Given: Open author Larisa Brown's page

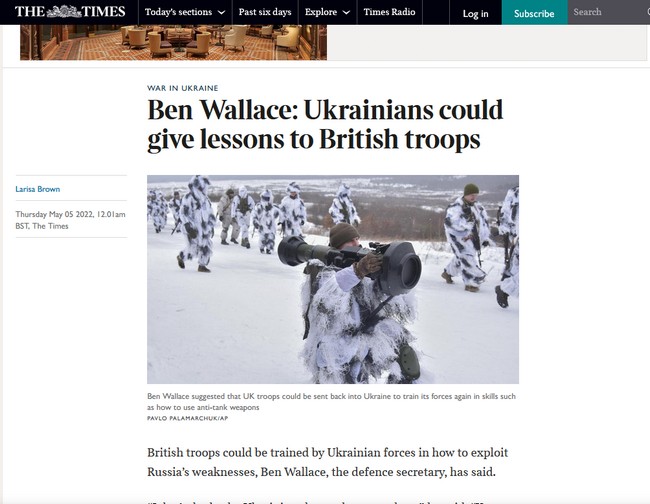Looking at the screenshot, I should [x=38, y=189].
